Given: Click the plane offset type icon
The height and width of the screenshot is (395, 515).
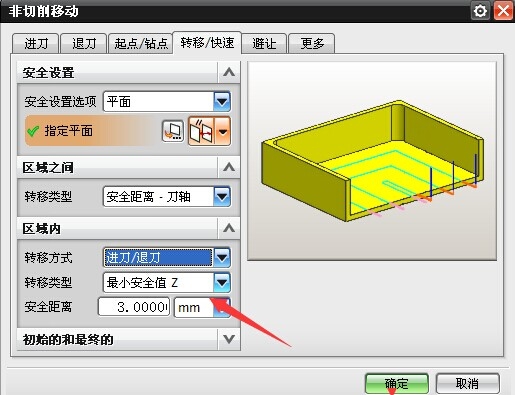Looking at the screenshot, I should tap(202, 131).
